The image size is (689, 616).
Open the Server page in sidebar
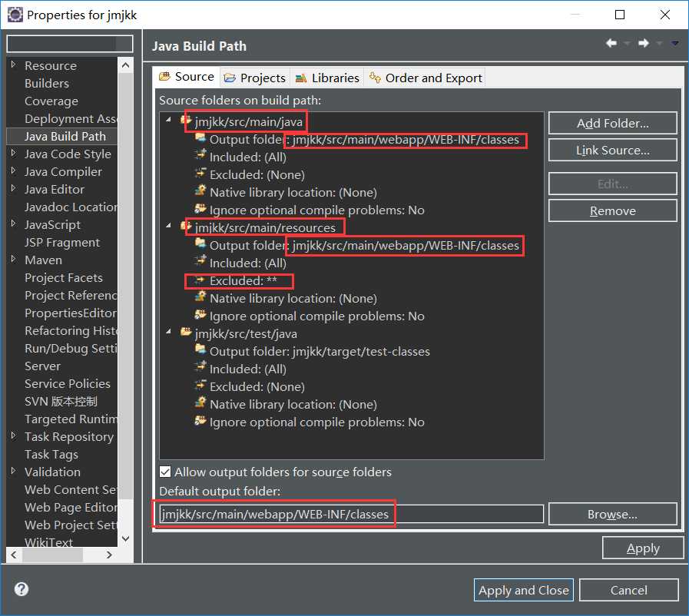pyautogui.click(x=42, y=366)
